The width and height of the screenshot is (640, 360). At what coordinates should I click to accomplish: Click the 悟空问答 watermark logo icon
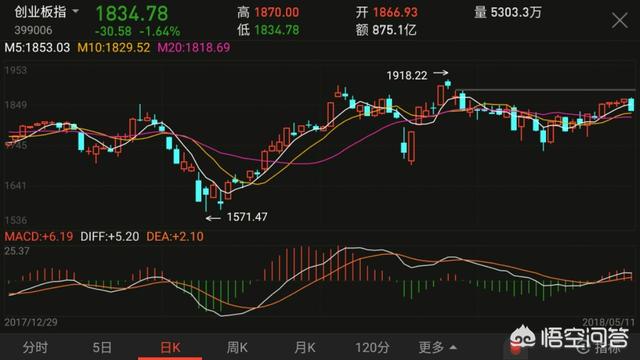click(x=523, y=338)
